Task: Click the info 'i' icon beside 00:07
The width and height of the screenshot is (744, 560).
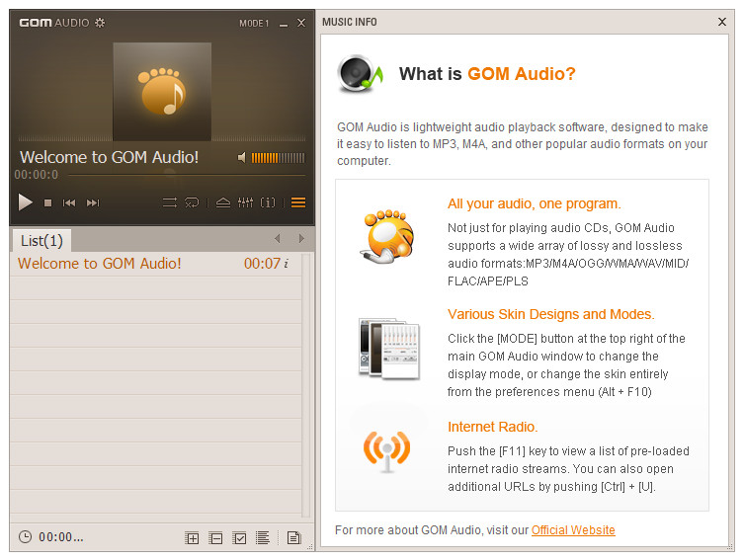Action: (x=287, y=264)
